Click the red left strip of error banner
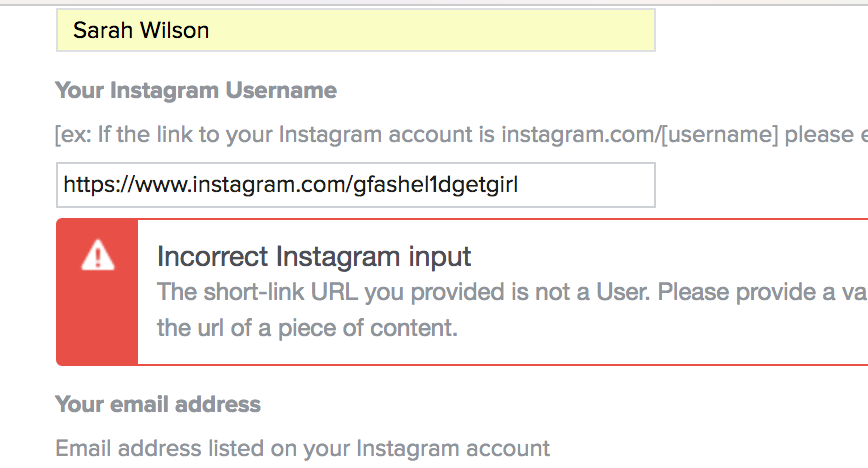The width and height of the screenshot is (868, 468). point(97,292)
